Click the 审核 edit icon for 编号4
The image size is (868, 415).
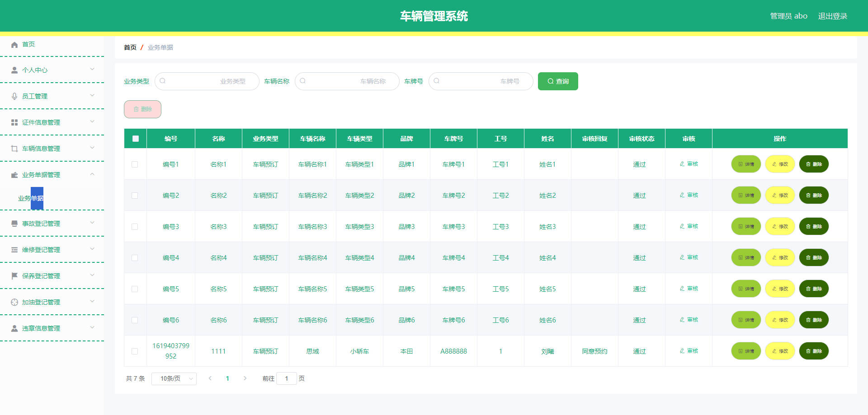pos(682,257)
